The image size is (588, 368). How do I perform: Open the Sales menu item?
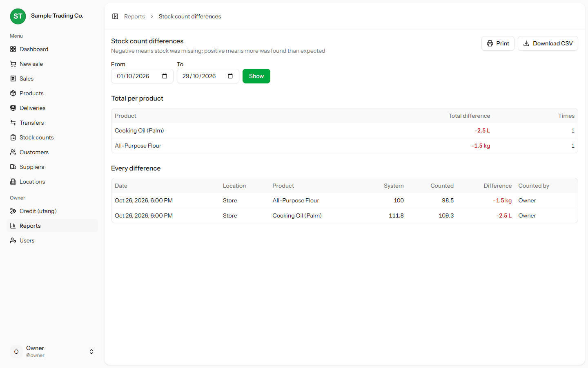pyautogui.click(x=52, y=79)
